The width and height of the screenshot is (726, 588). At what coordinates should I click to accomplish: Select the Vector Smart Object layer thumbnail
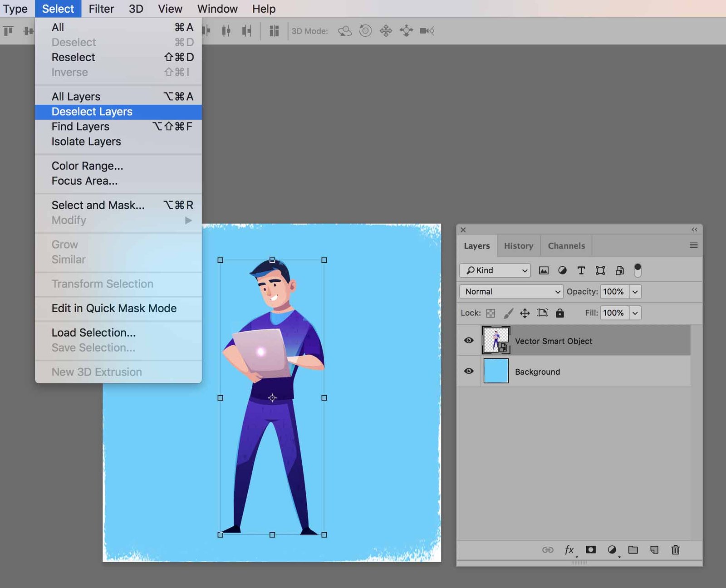pyautogui.click(x=496, y=340)
